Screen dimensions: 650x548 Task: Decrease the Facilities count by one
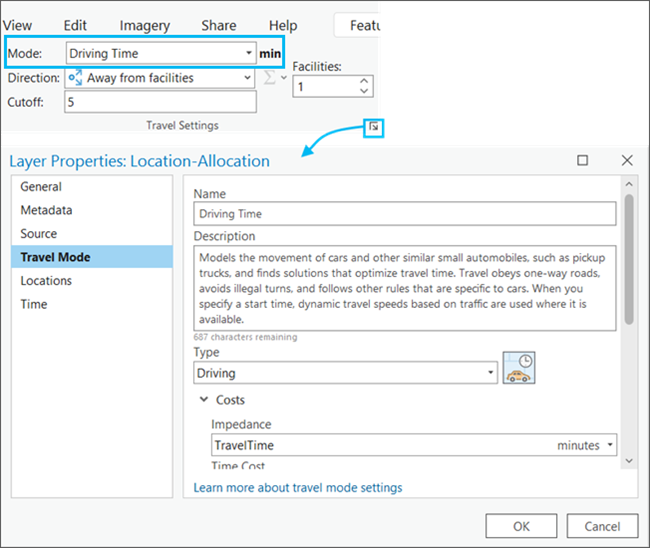[x=364, y=93]
